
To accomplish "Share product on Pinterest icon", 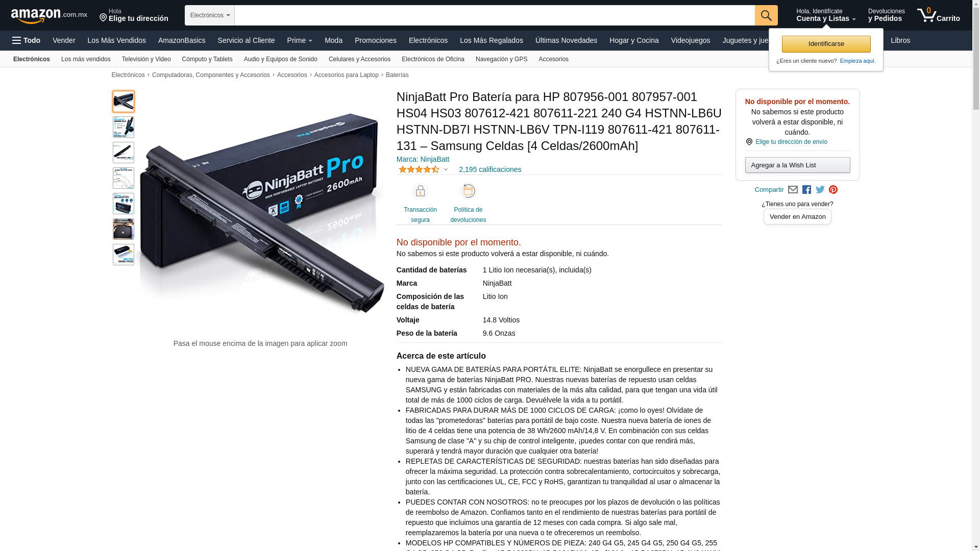I will [x=834, y=190].
